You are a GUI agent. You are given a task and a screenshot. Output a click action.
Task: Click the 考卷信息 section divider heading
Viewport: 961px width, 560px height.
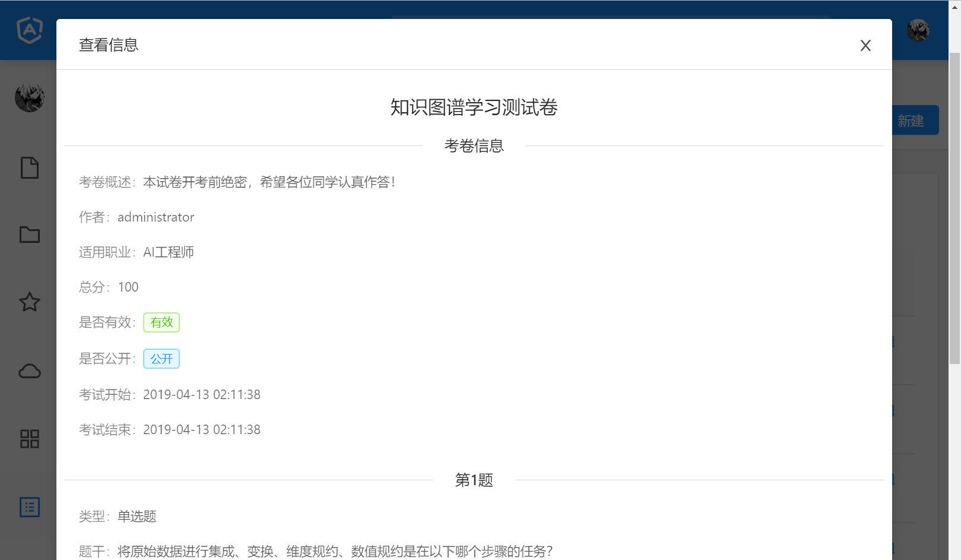[474, 146]
